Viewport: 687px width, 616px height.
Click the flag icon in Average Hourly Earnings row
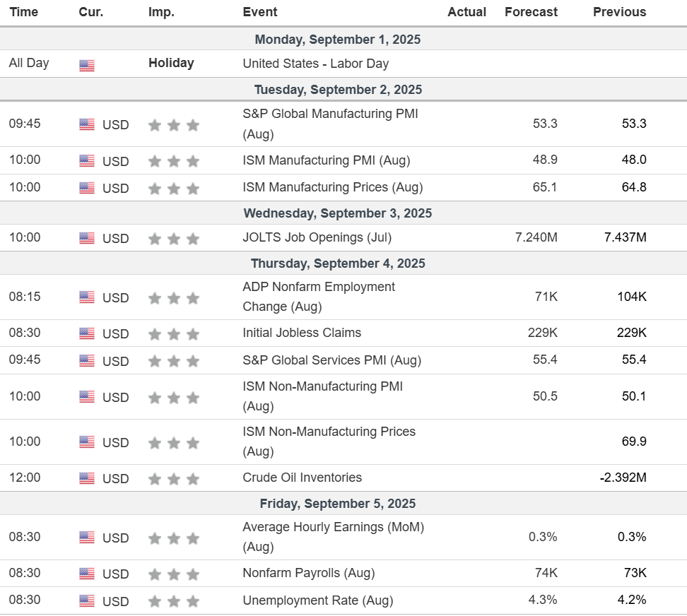[x=87, y=538]
